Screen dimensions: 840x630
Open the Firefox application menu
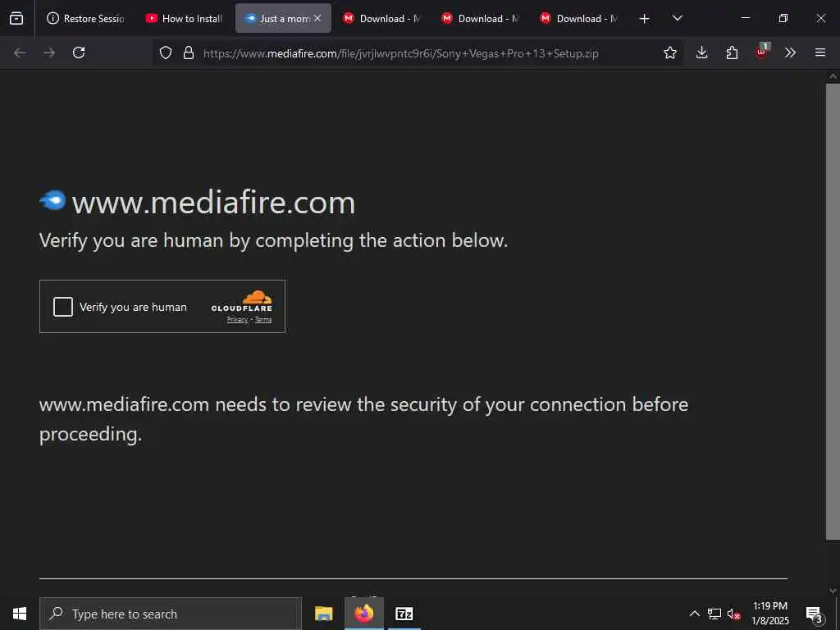pyautogui.click(x=820, y=52)
